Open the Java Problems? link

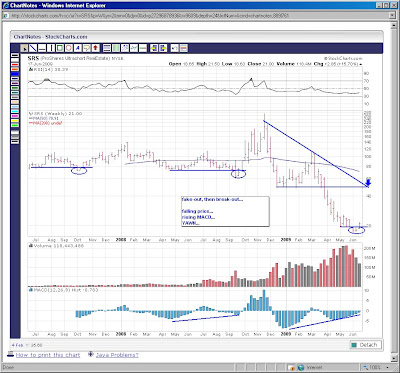[117, 355]
